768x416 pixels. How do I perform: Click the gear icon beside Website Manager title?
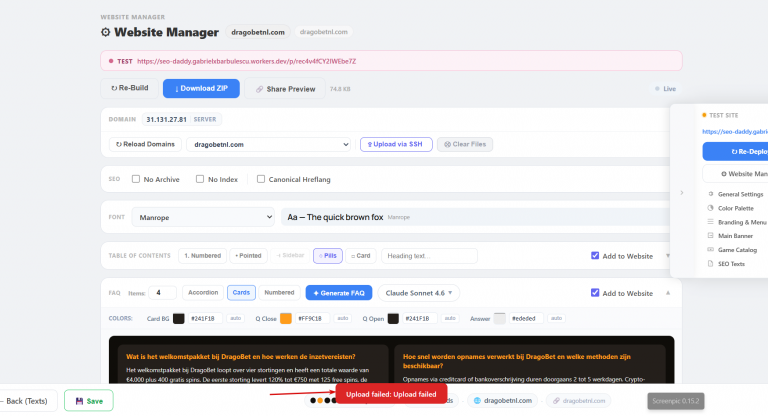tap(105, 32)
